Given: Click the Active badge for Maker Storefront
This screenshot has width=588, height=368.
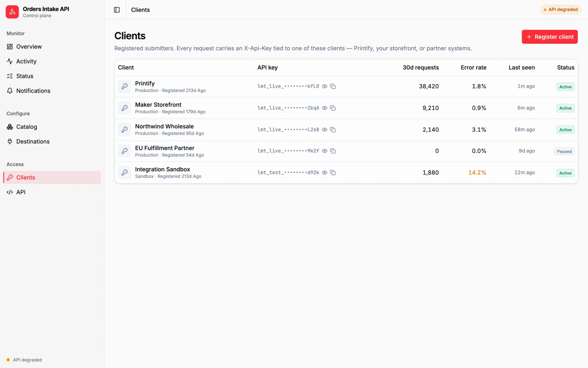Looking at the screenshot, I should (x=565, y=108).
